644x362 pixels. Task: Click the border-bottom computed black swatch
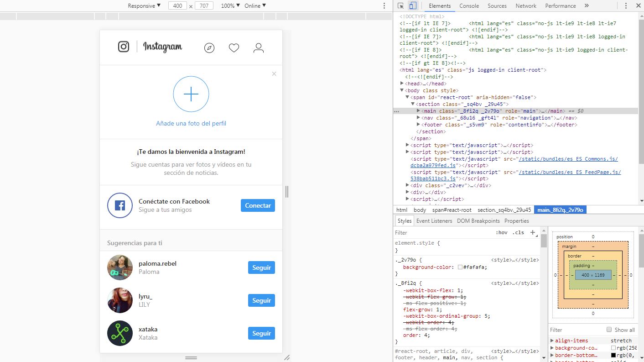pyautogui.click(x=613, y=355)
